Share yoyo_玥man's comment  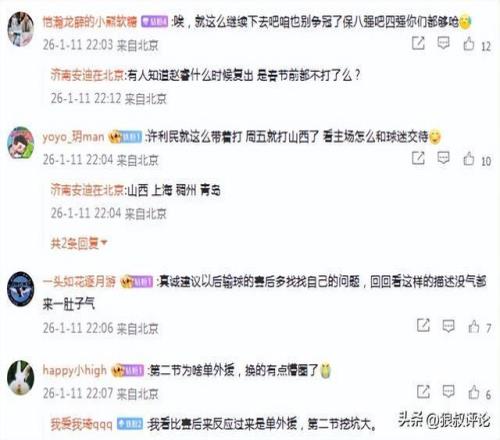[418, 158]
